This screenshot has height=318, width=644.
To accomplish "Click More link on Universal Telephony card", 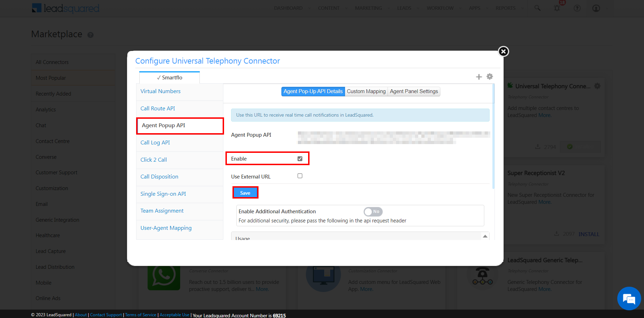I will [x=544, y=115].
